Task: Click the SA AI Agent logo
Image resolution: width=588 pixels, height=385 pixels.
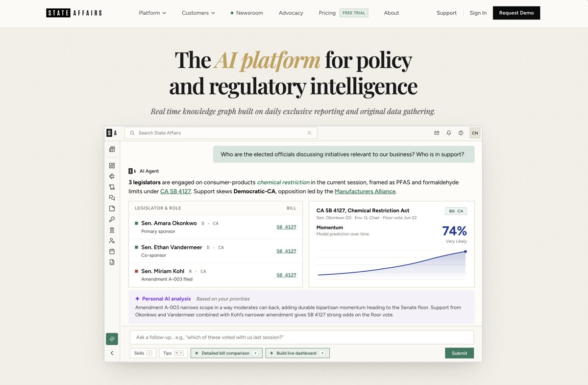Action: pos(132,171)
